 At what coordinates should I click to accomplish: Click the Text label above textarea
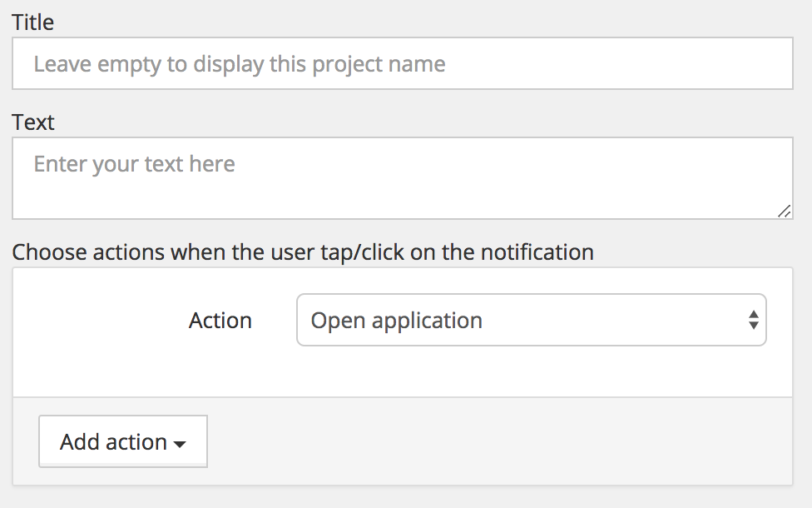click(32, 122)
